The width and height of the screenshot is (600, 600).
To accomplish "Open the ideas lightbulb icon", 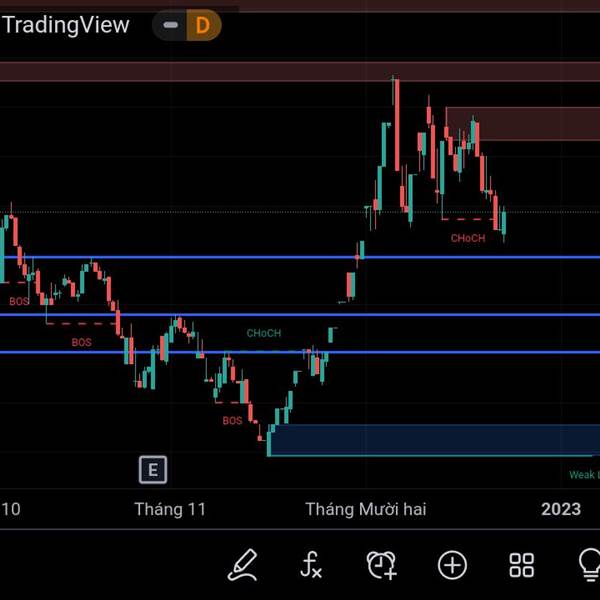I will pos(590,566).
